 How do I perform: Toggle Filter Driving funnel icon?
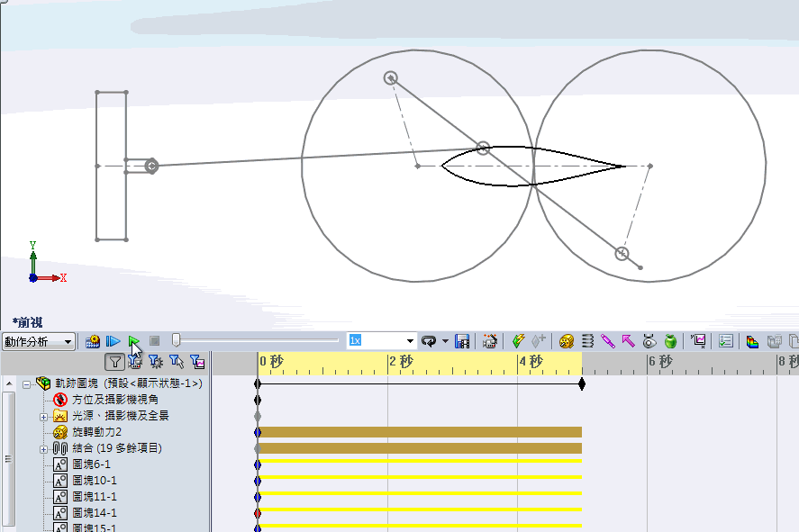point(156,362)
